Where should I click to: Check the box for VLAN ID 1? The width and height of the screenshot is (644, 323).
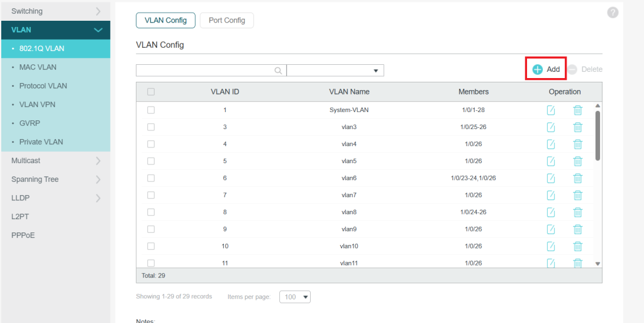click(151, 110)
